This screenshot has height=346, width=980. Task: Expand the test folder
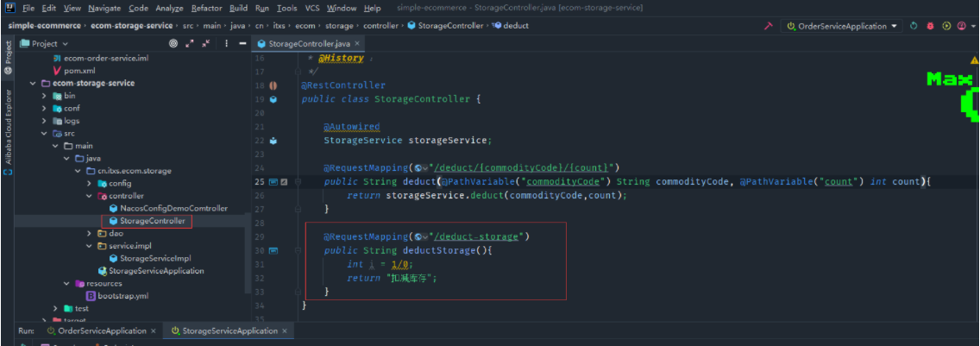(x=55, y=308)
